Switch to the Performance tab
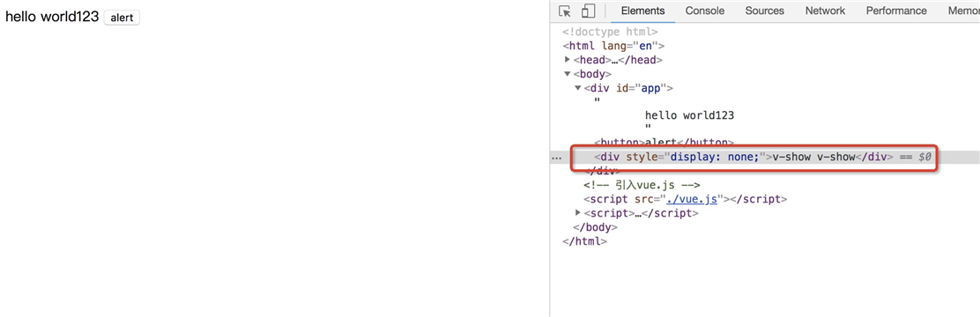The image size is (980, 317). point(896,11)
